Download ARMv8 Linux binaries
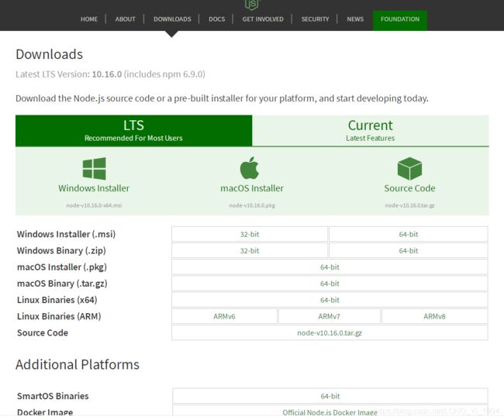504x420 pixels. (434, 316)
